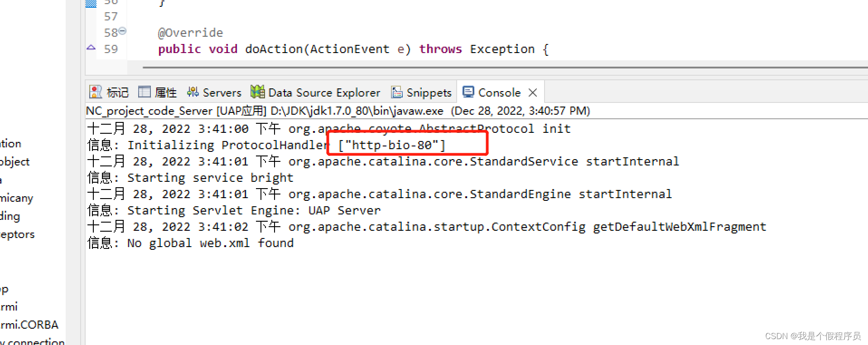Click the Data Source Explorer icon
The width and height of the screenshot is (868, 345).
[258, 92]
